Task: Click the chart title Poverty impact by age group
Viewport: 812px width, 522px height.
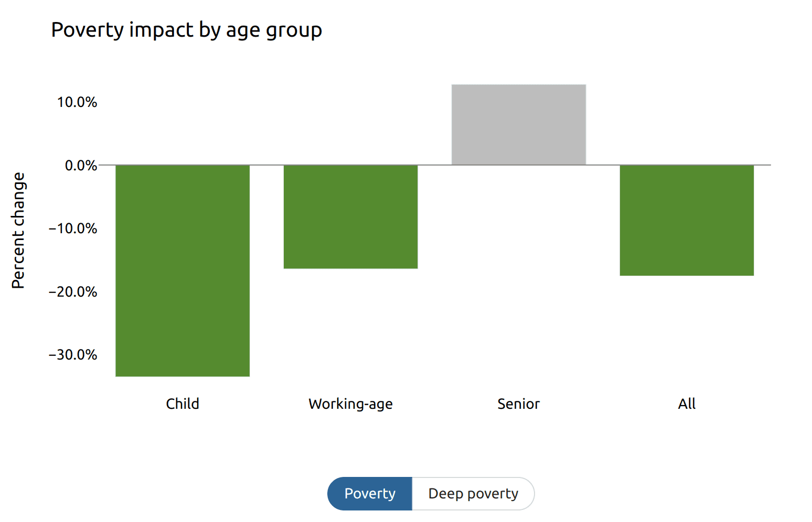Action: (x=186, y=30)
